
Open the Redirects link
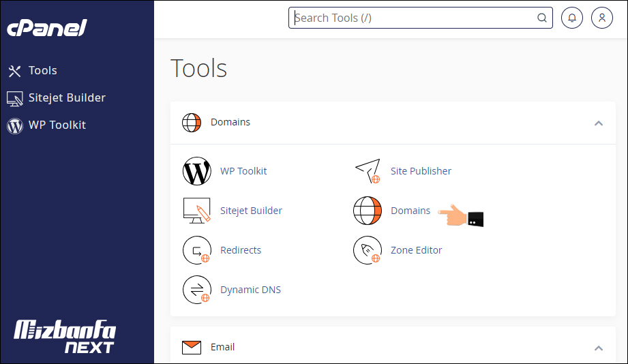point(241,250)
